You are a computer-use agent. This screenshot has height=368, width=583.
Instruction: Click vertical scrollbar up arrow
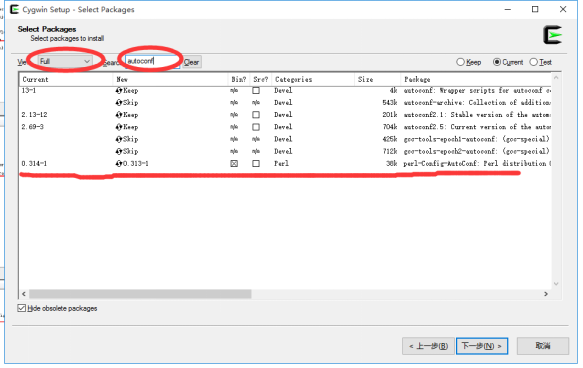tap(556, 78)
